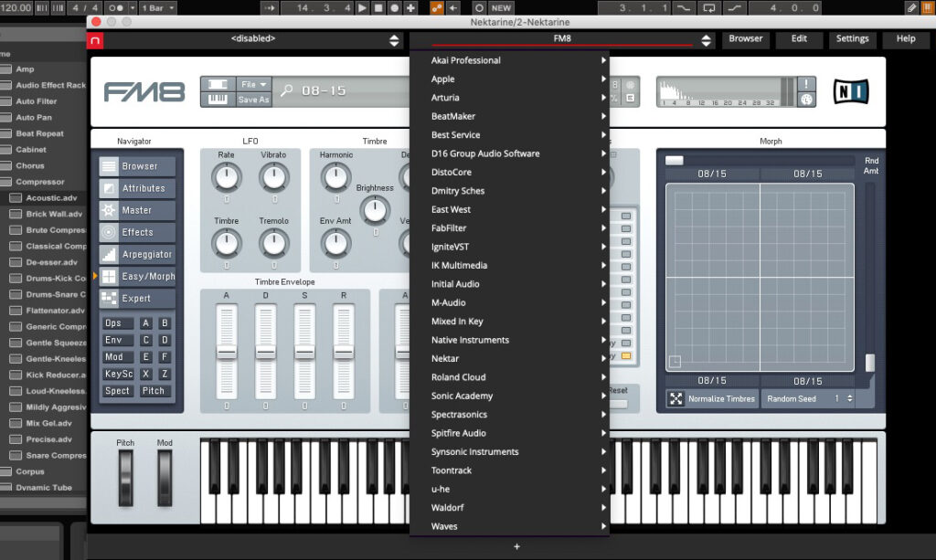Image resolution: width=936 pixels, height=560 pixels.
Task: Click the plus icon below the vendor menu
Action: pyautogui.click(x=516, y=546)
